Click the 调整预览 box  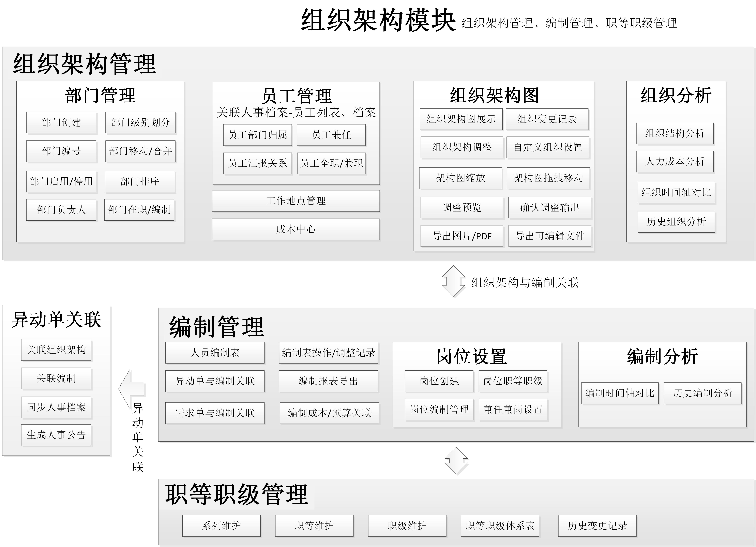462,208
